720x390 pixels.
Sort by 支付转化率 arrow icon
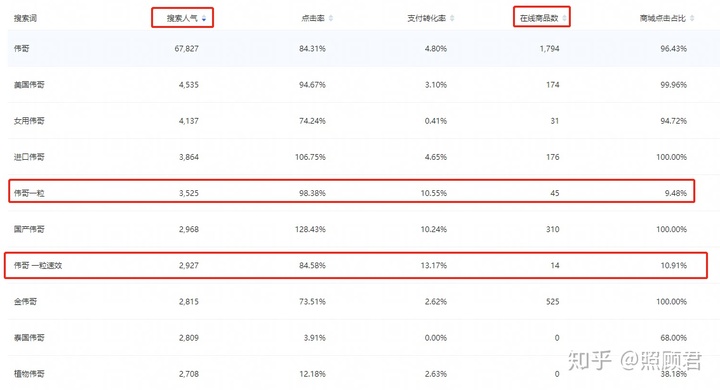coord(452,18)
